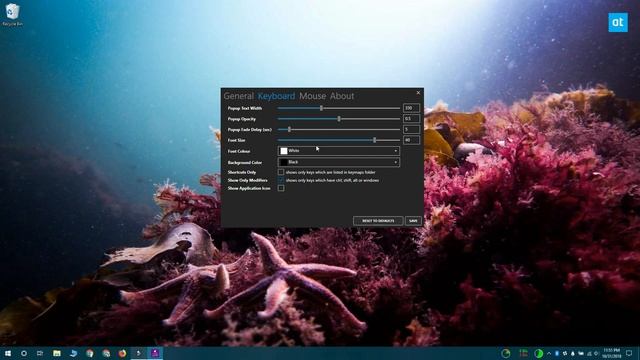Click the black Background Color swatch
This screenshot has width=640, height=360.
point(284,162)
